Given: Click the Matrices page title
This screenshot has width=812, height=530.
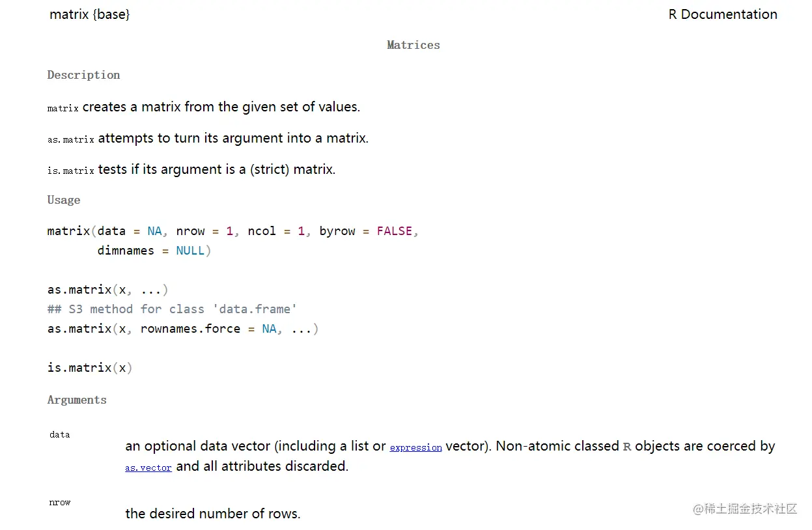Looking at the screenshot, I should [413, 45].
